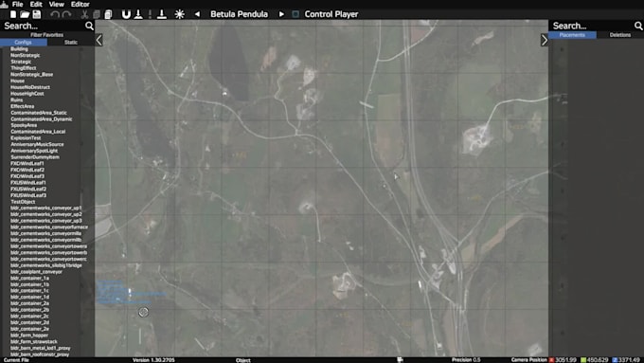Click the Control Player label

pos(331,14)
